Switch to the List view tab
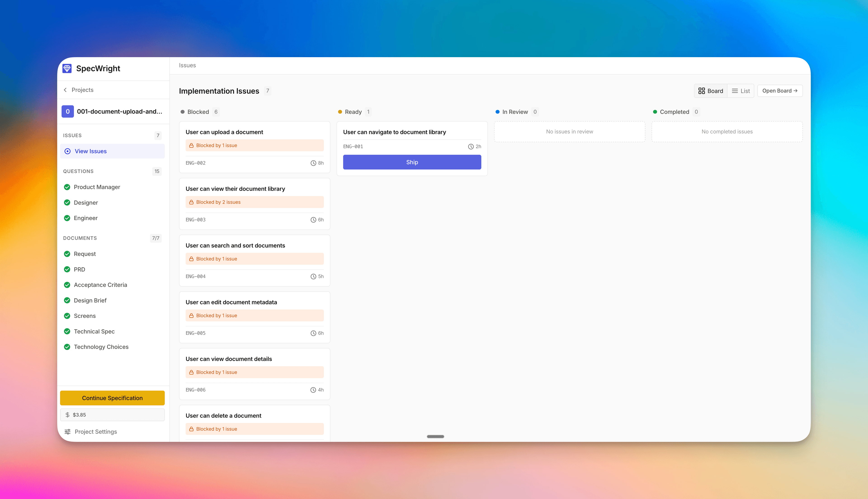868x499 pixels. tap(741, 91)
